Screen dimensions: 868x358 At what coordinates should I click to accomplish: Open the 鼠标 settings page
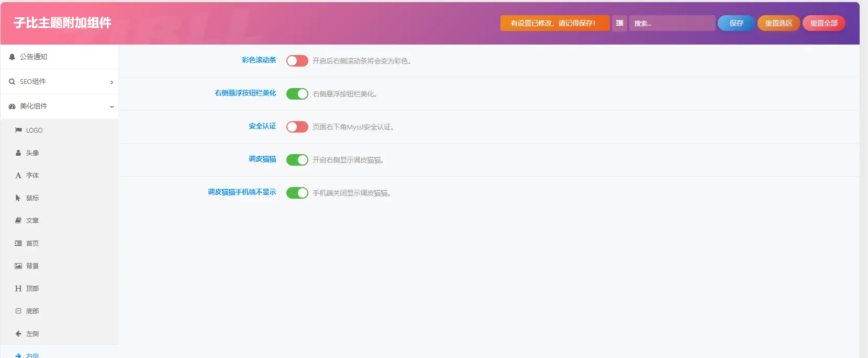point(59,198)
